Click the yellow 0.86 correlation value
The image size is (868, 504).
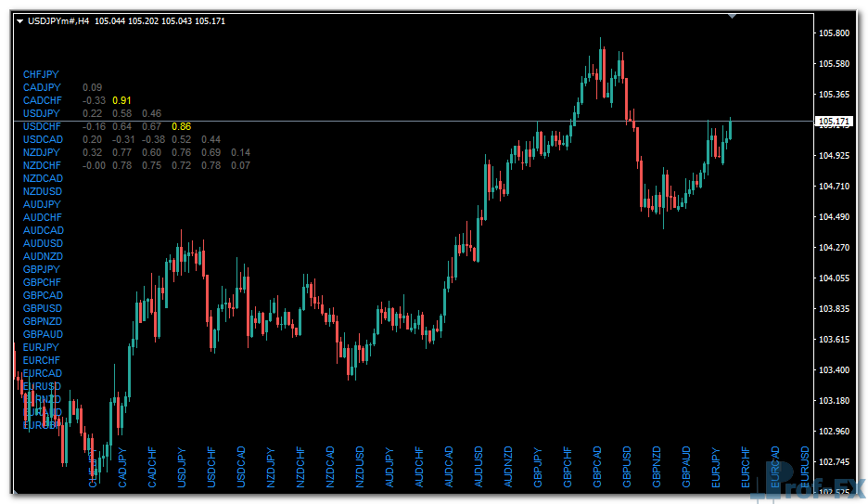click(181, 126)
